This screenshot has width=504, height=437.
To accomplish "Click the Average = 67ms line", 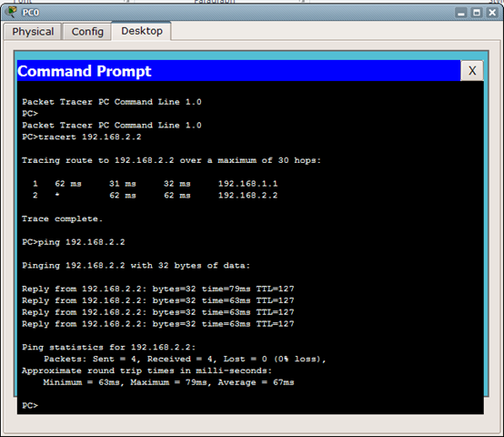I will tap(168, 382).
